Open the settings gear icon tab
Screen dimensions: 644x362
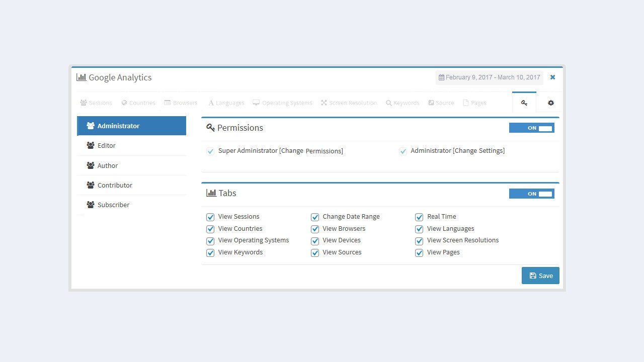tap(551, 103)
